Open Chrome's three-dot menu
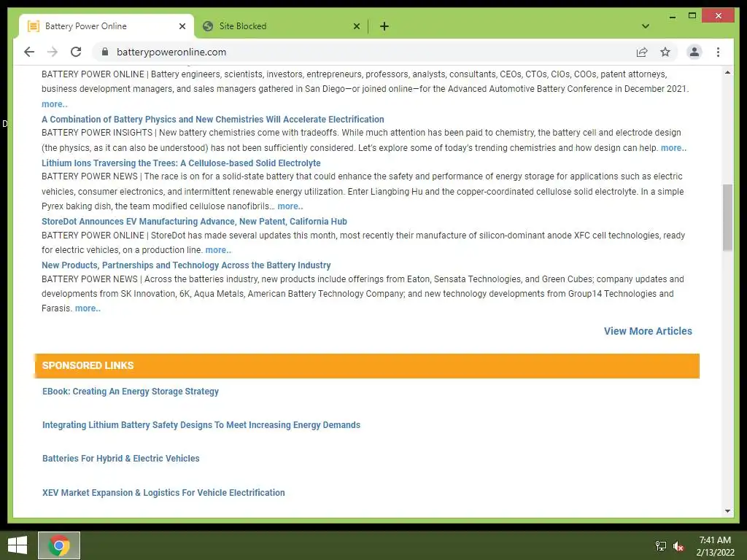Viewport: 747px width, 560px height. [718, 52]
